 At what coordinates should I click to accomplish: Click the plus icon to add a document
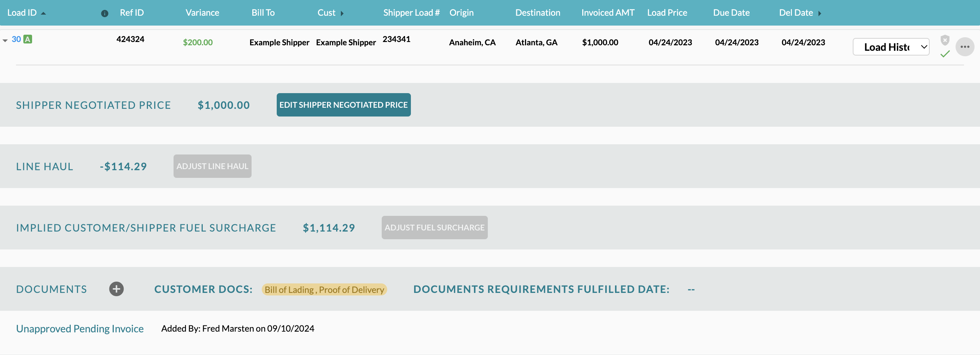click(116, 289)
